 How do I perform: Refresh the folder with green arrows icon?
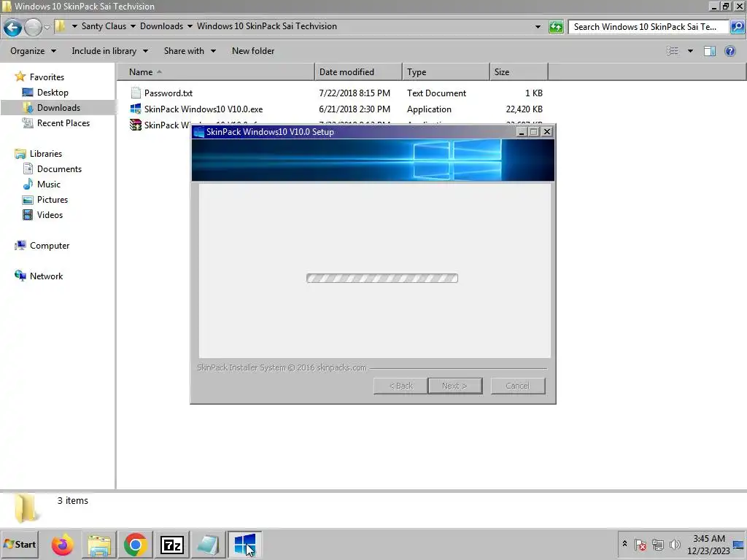coord(556,27)
